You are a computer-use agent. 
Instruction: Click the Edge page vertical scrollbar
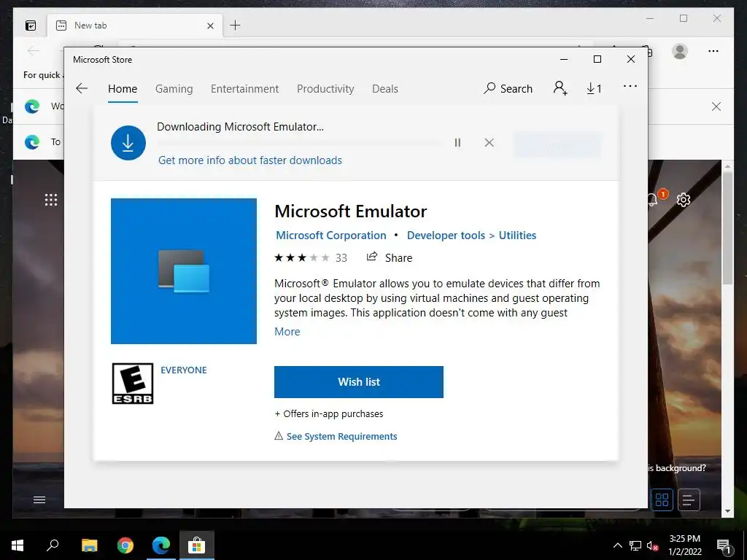727,228
